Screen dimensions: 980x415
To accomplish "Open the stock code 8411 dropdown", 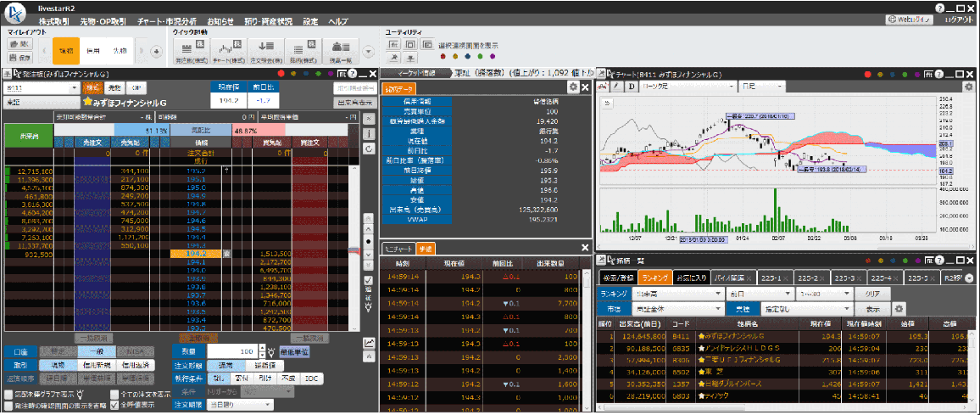I will point(75,87).
